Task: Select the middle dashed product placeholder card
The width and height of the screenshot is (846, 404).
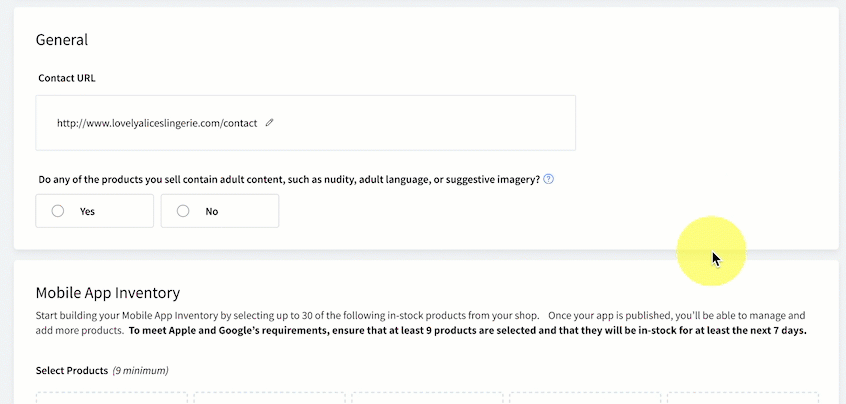Action: click(427, 398)
